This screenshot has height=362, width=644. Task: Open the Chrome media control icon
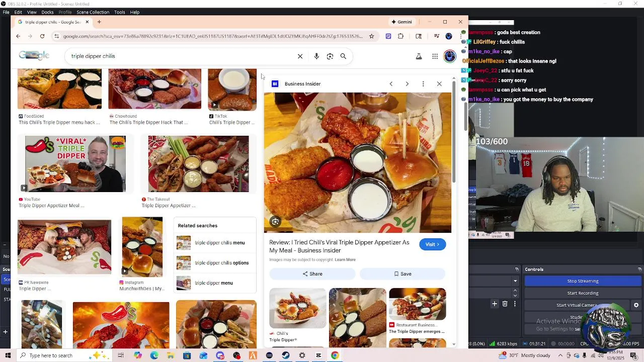[x=437, y=36]
